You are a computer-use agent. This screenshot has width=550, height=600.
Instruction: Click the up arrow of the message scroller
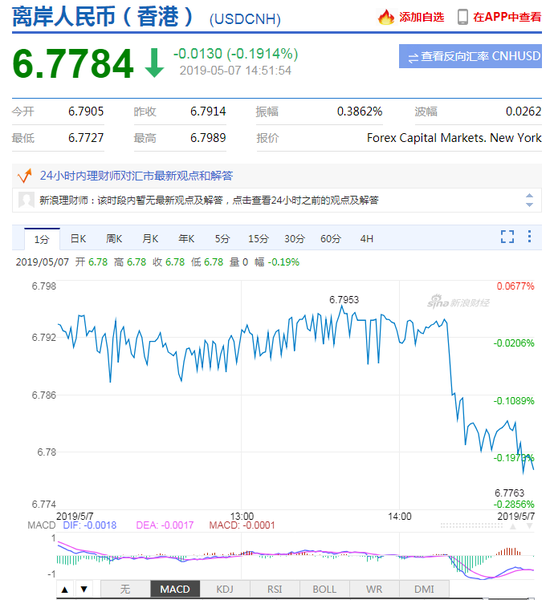[529, 196]
